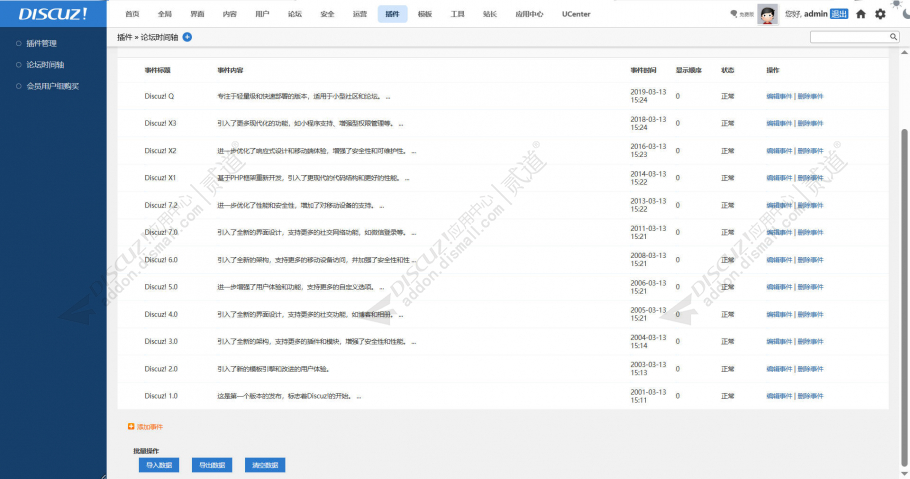This screenshot has height=479, width=910.
Task: Edit the Discuz! X2 event
Action: click(779, 151)
